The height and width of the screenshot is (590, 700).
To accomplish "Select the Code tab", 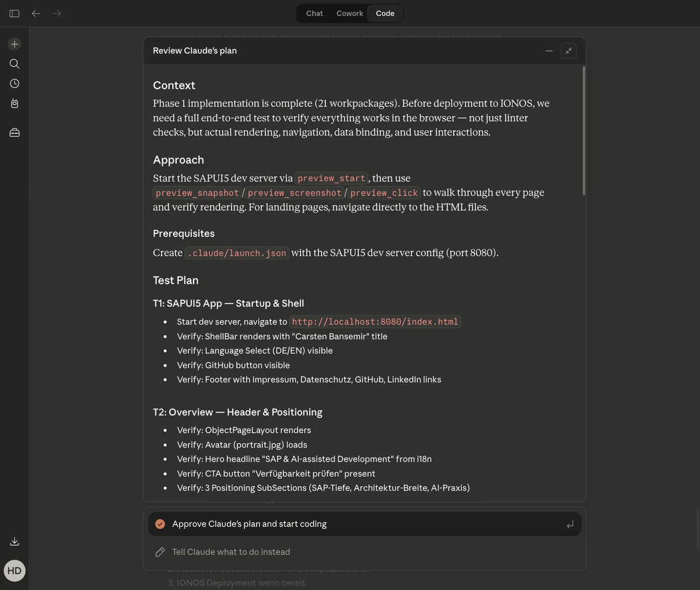I will pos(385,13).
